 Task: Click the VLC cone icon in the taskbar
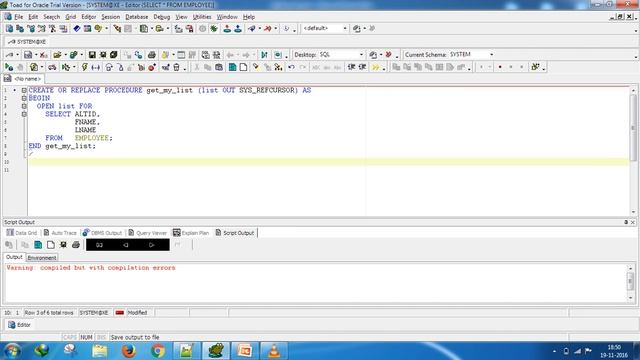pyautogui.click(x=274, y=351)
